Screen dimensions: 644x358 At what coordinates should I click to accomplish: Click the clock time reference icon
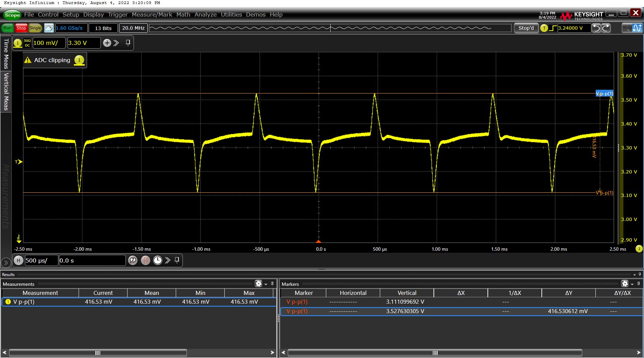click(158, 260)
